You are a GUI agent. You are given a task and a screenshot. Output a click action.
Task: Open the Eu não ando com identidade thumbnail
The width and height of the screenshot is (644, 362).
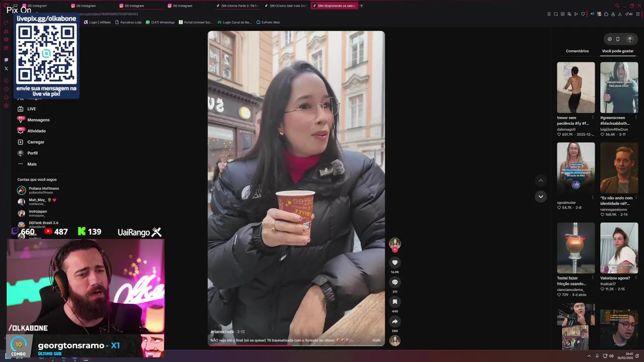619,168
